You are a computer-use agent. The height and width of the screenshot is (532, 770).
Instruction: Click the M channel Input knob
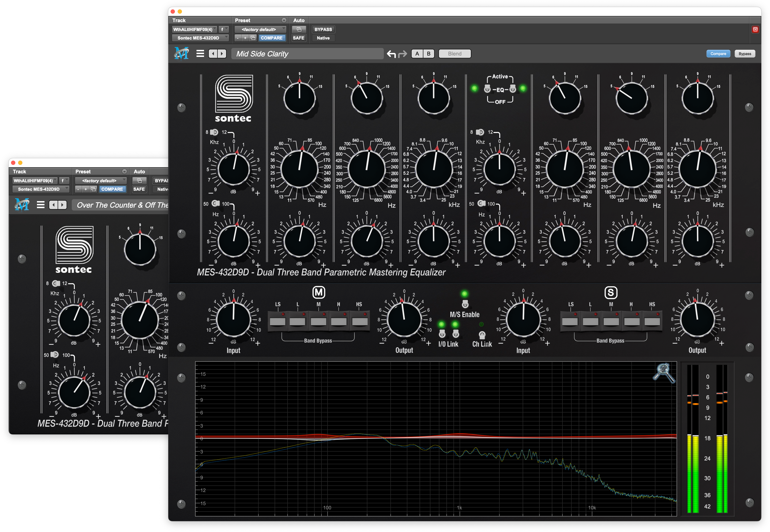(x=233, y=319)
